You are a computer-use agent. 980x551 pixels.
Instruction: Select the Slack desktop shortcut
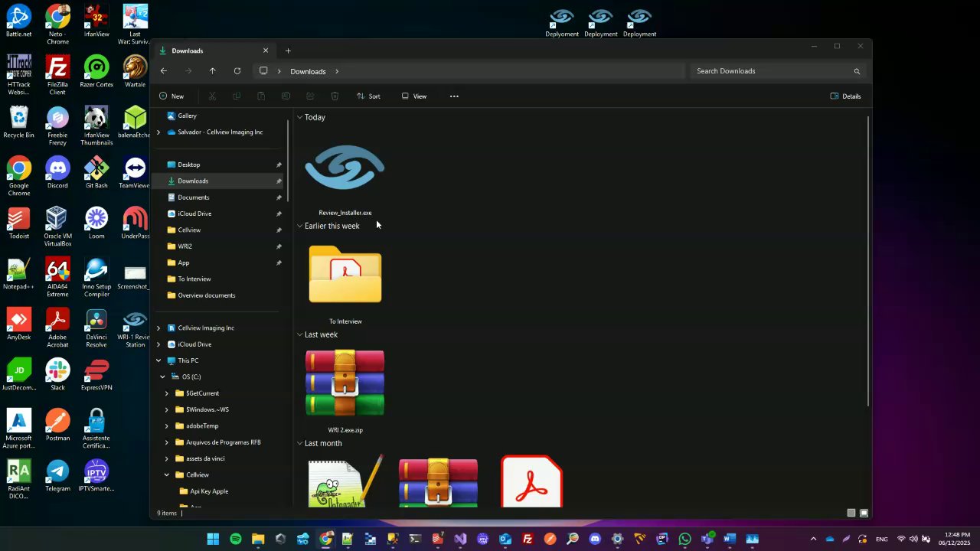click(x=57, y=375)
